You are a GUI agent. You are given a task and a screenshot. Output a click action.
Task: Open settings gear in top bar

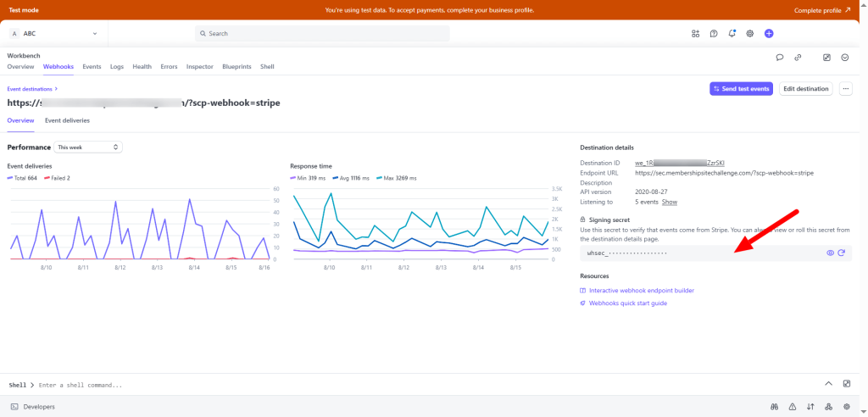pos(750,34)
